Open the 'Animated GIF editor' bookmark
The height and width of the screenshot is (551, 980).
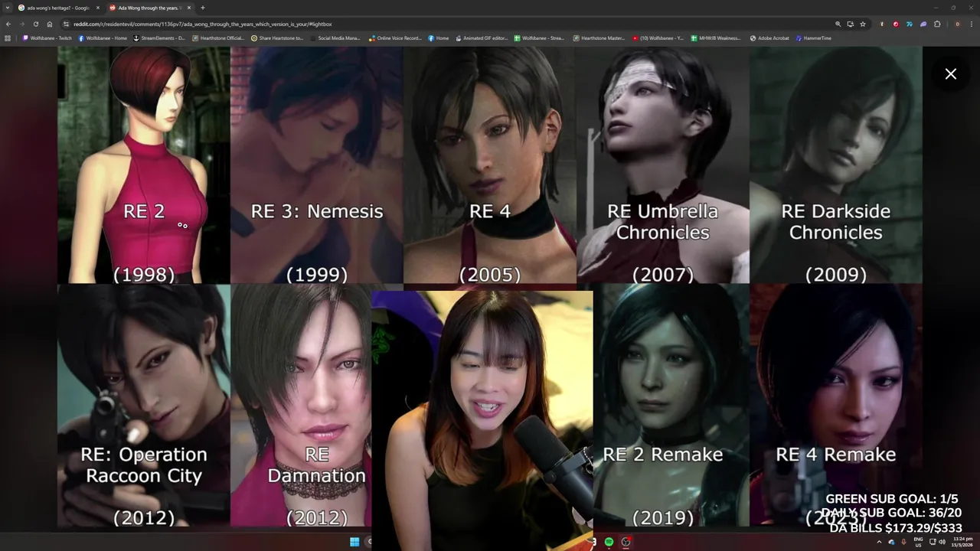482,37
